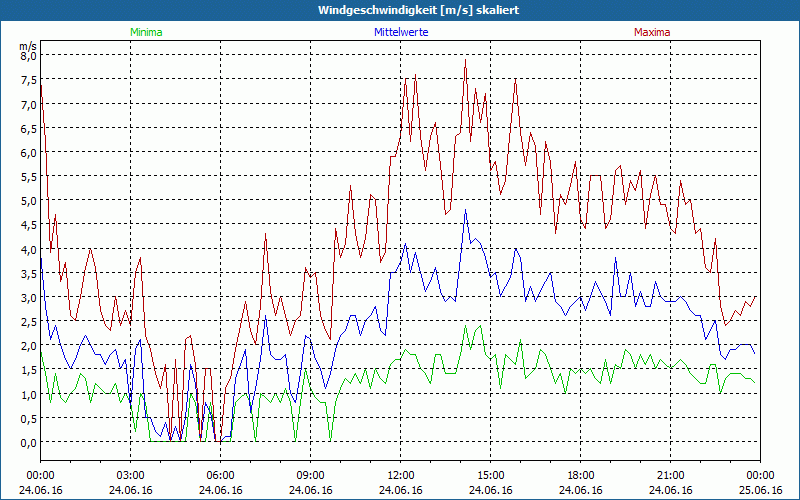Image resolution: width=800 pixels, height=500 pixels.
Task: Click the 15:00 time axis label
Action: [490, 475]
